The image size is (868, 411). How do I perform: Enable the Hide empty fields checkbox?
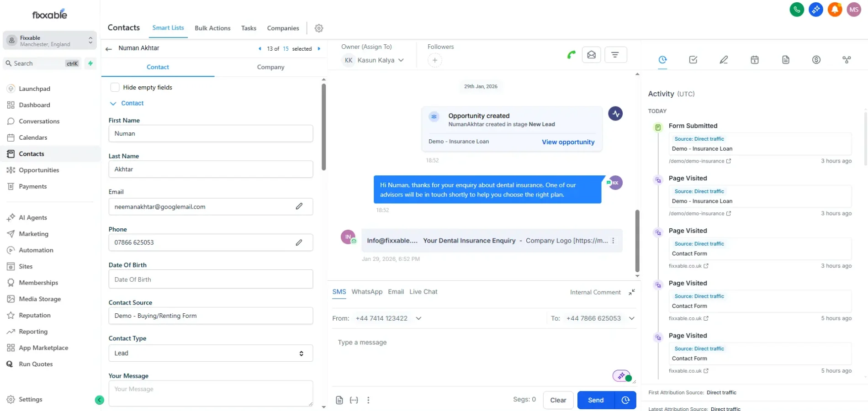pyautogui.click(x=115, y=87)
